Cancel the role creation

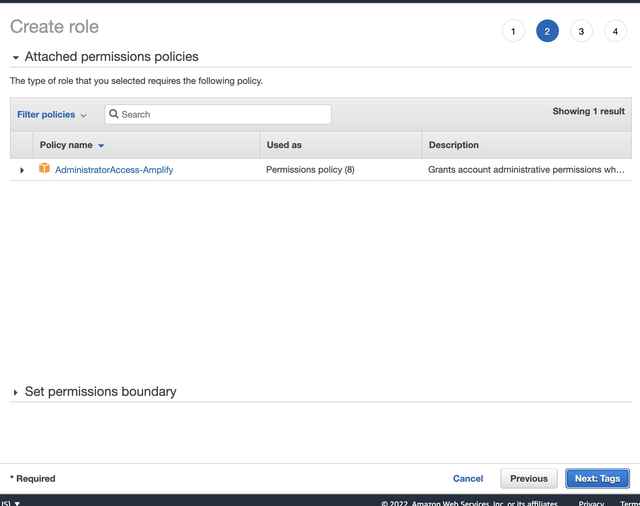pyautogui.click(x=468, y=478)
